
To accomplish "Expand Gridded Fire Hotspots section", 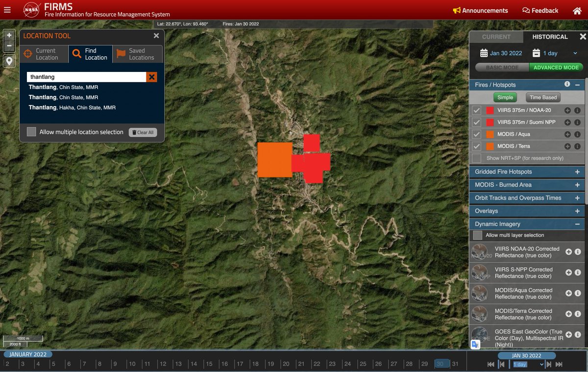I will coord(577,172).
